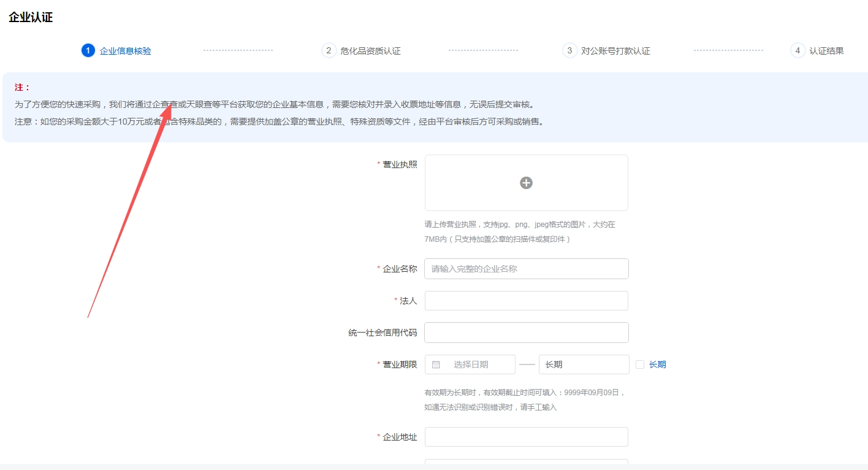Click the step 3 number circle
The image size is (868, 470).
570,50
